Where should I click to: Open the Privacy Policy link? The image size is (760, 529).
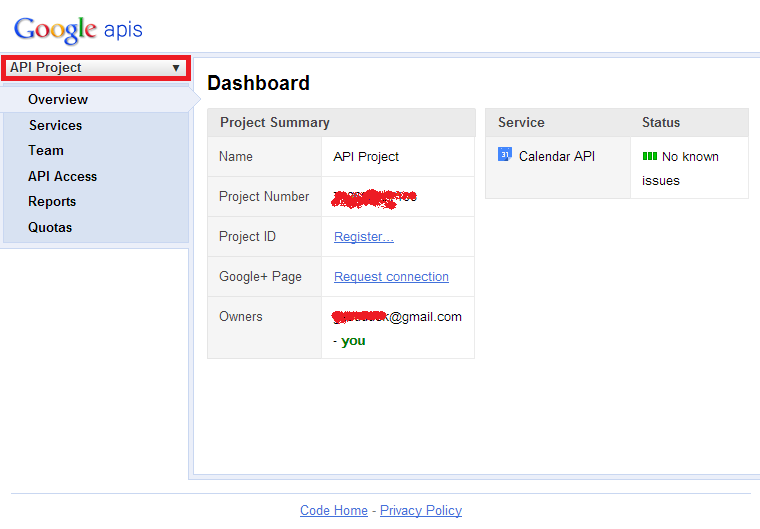pos(421,510)
